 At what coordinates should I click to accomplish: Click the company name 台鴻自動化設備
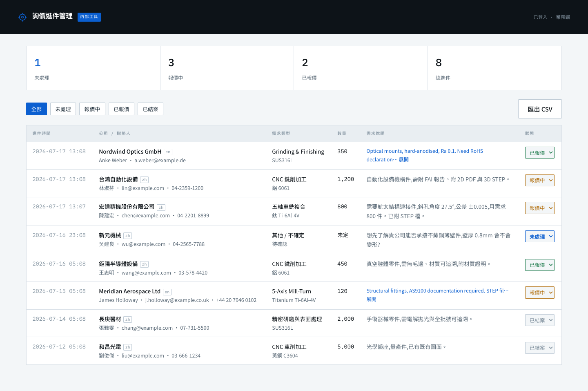118,179
